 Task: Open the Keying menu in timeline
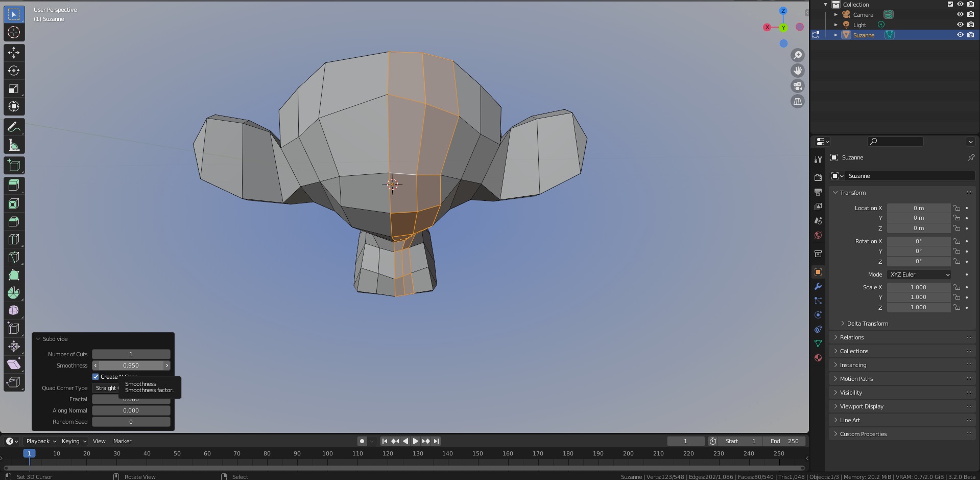coord(74,441)
